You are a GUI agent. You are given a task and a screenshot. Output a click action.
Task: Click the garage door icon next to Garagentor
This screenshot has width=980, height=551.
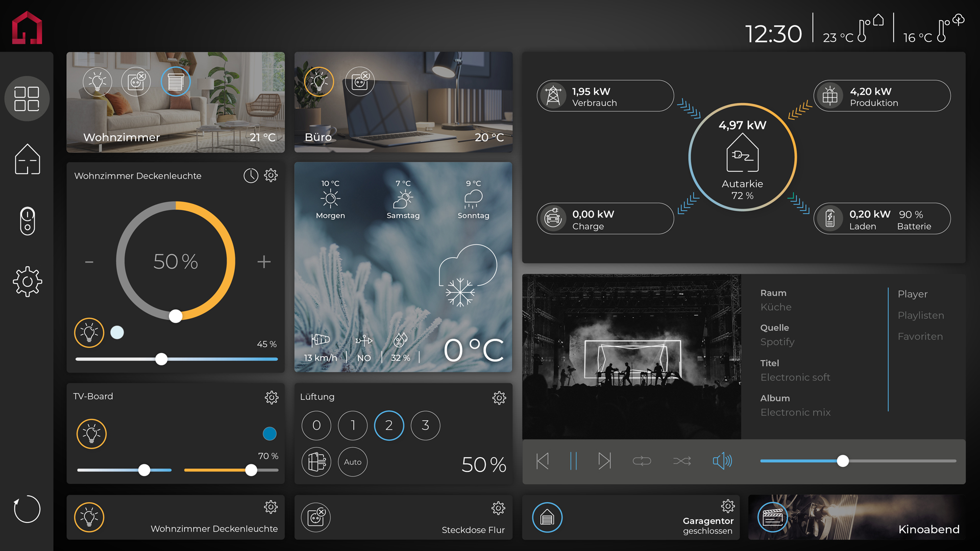[x=547, y=517]
